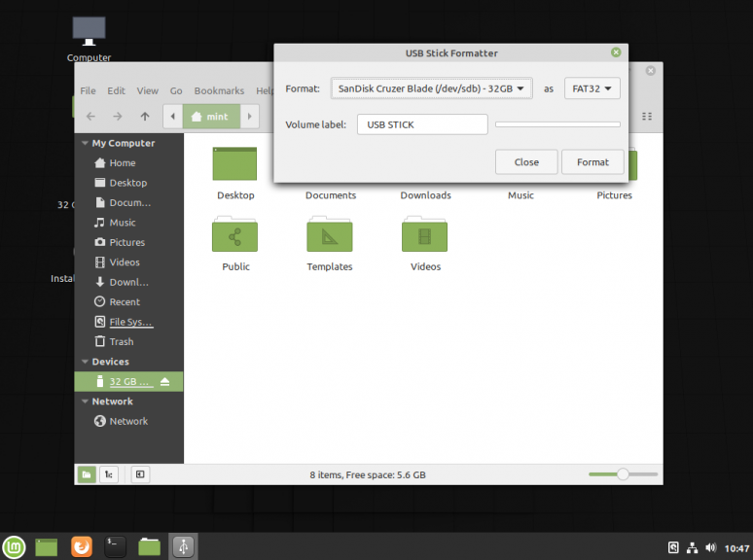Screen dimensions: 753x560
Task: Select the 32 GB device in sidebar
Action: pyautogui.click(x=128, y=381)
